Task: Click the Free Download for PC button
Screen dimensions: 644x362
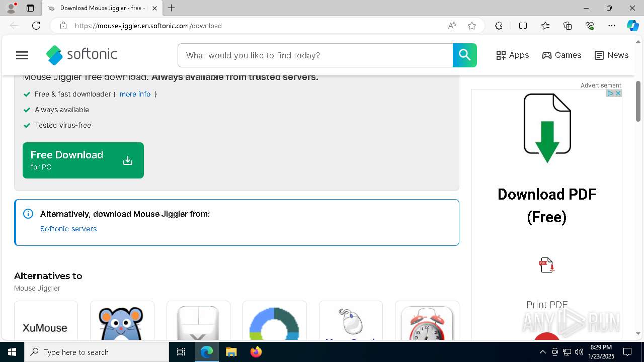Action: point(83,160)
